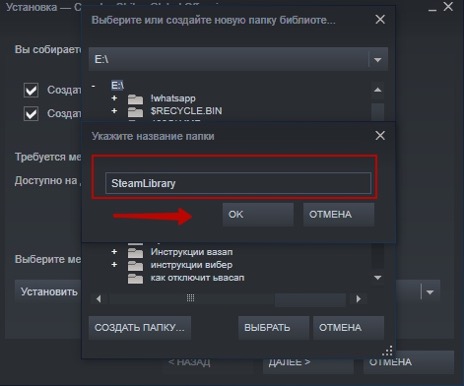
Task: Confirm folder name with OK button
Action: [258, 215]
